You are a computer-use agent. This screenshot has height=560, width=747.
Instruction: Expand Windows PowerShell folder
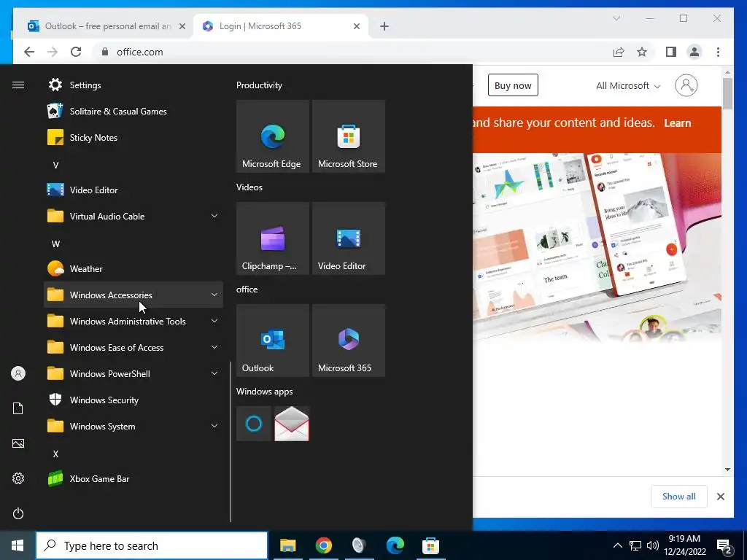click(133, 374)
